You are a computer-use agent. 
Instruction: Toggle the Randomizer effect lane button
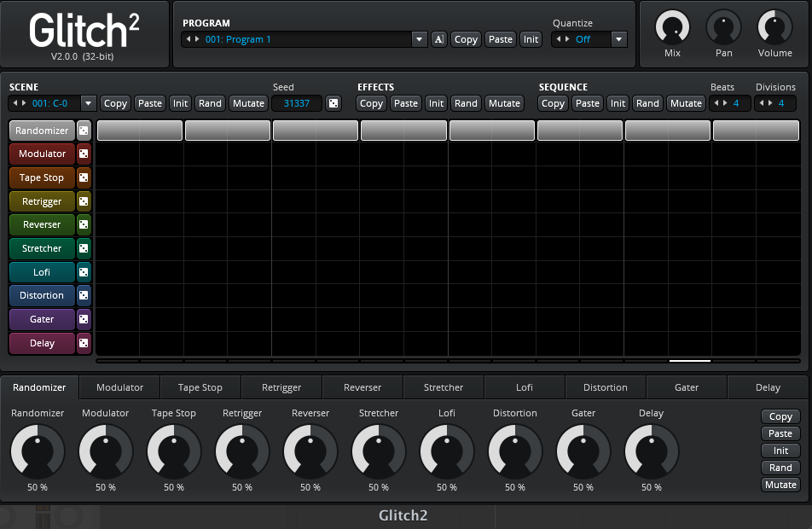(42, 131)
